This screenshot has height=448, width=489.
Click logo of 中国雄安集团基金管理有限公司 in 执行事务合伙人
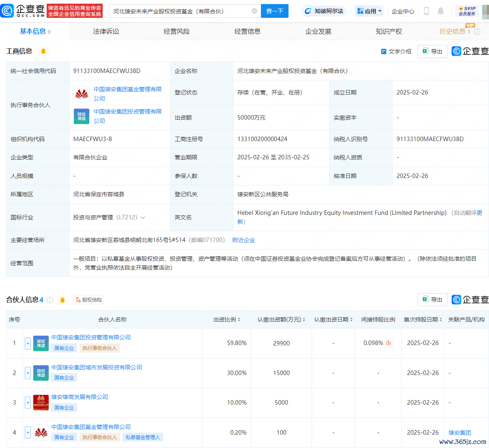(x=82, y=94)
